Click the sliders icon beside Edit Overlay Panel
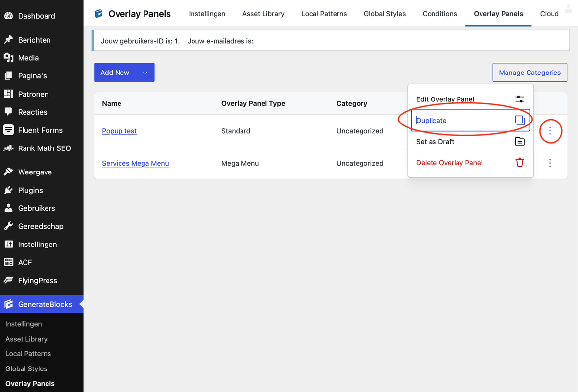This screenshot has width=578, height=392. [x=519, y=99]
